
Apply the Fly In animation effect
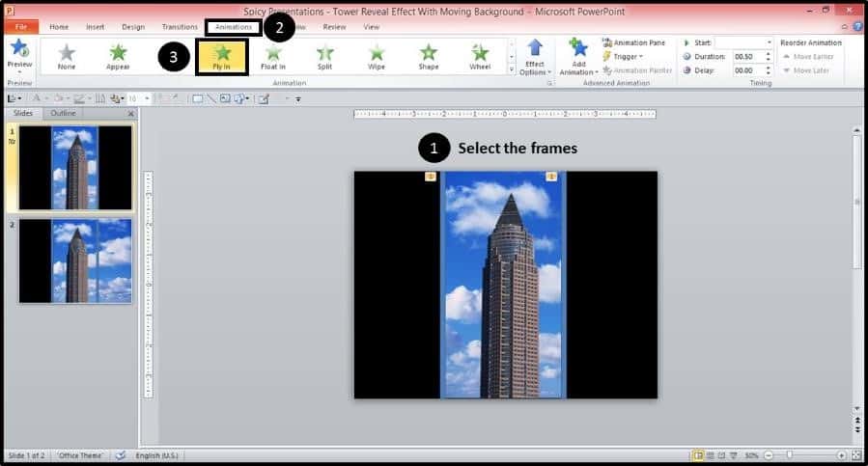pyautogui.click(x=221, y=57)
